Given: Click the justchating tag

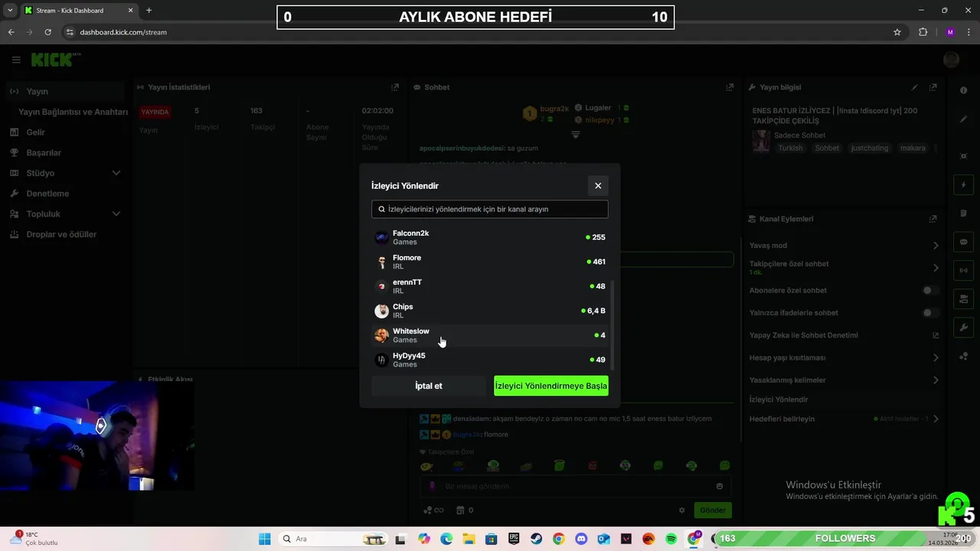Looking at the screenshot, I should click(869, 148).
